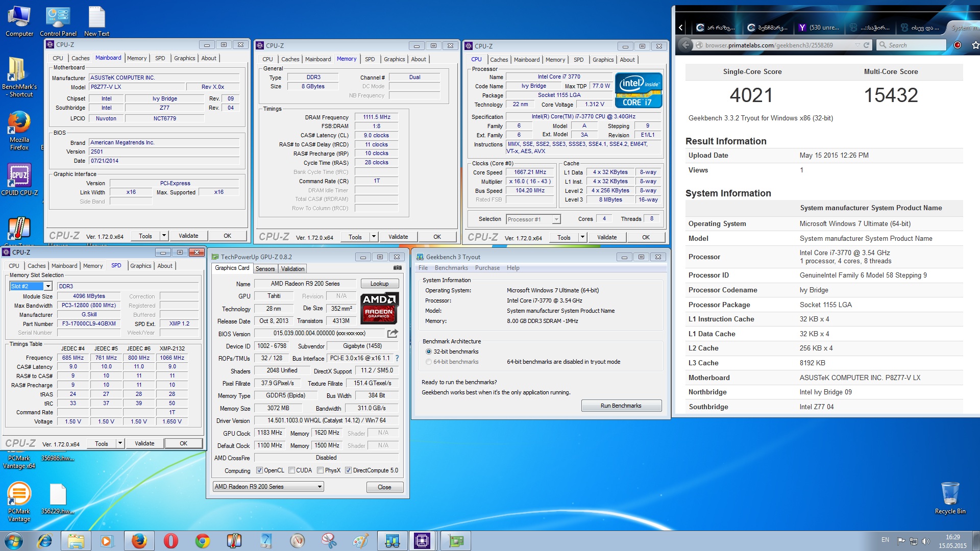Switch to the Sensors tab in GPU-Z
Viewport: 980px width, 551px height.
click(265, 269)
